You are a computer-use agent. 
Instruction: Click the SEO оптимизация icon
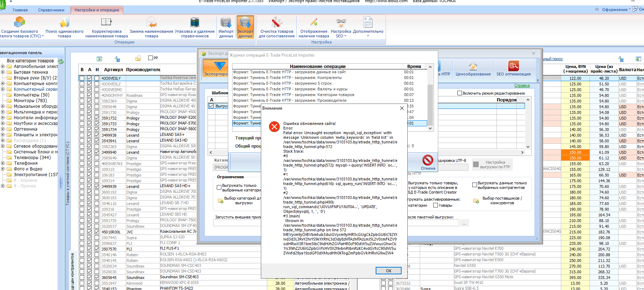tap(513, 68)
